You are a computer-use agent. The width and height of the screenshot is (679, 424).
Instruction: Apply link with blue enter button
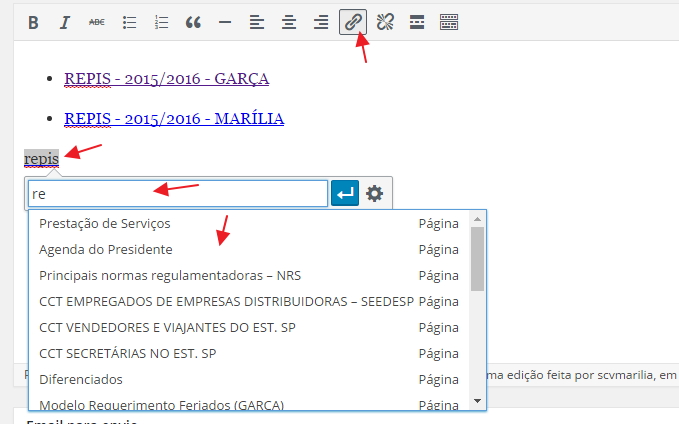coord(345,193)
